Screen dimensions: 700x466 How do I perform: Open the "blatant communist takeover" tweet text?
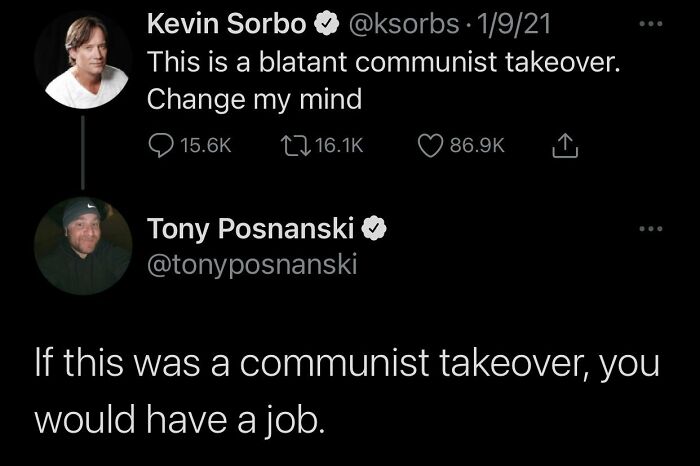(x=384, y=62)
